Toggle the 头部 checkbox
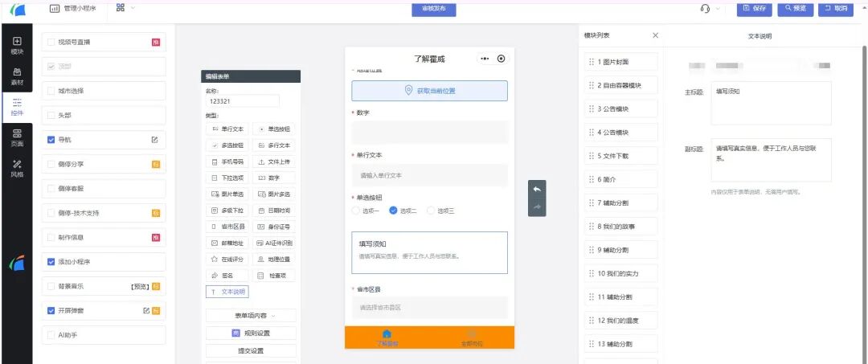The width and height of the screenshot is (868, 364). pyautogui.click(x=51, y=116)
